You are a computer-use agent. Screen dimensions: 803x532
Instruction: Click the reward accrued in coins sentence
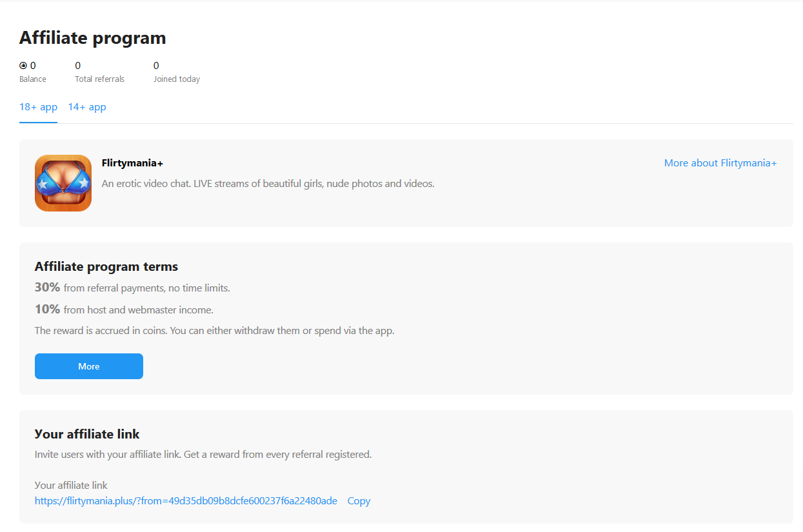[214, 331]
